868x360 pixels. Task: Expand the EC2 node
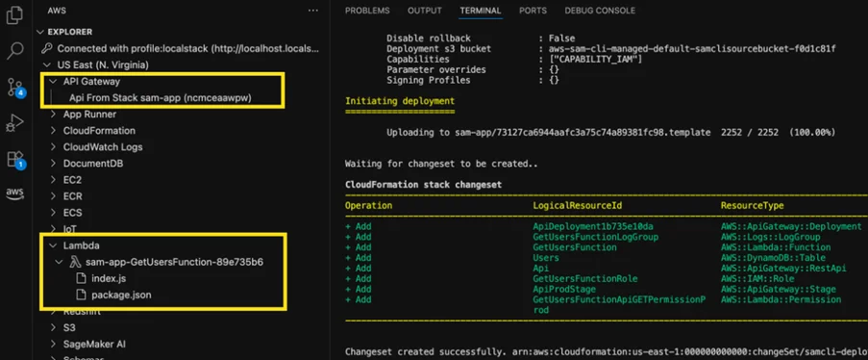pyautogui.click(x=53, y=180)
